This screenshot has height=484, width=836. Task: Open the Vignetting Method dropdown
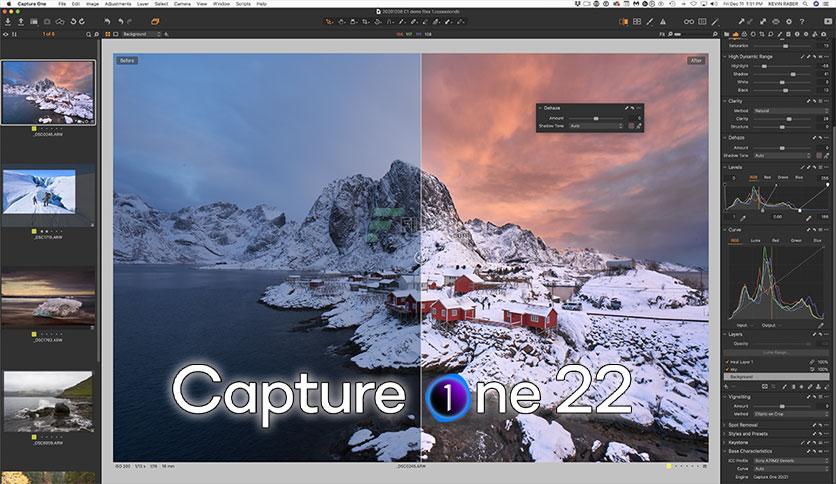coord(790,414)
